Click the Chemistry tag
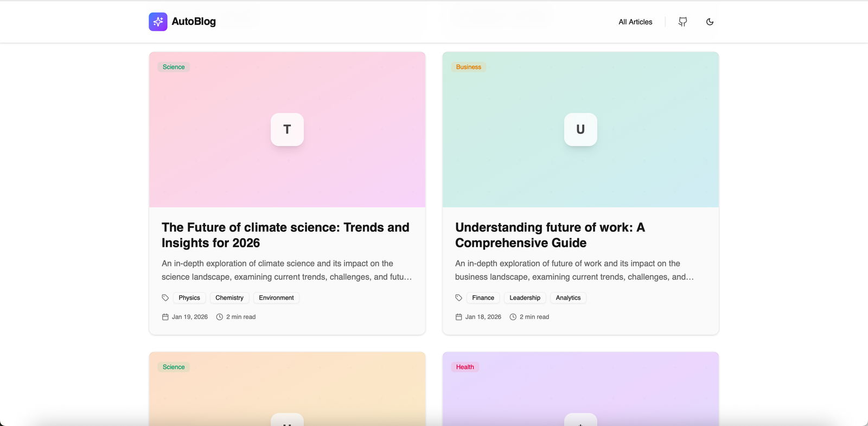Viewport: 868px width, 426px height. tap(229, 298)
